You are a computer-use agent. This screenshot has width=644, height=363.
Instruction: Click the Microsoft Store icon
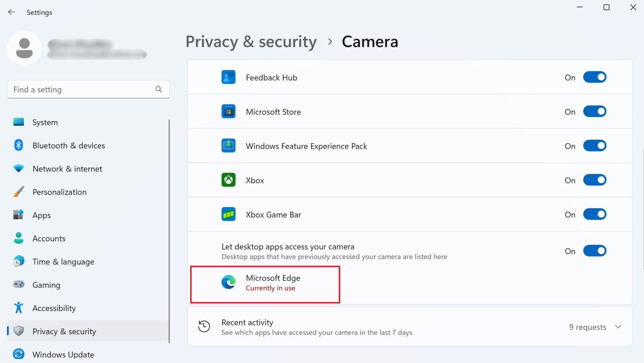[229, 111]
